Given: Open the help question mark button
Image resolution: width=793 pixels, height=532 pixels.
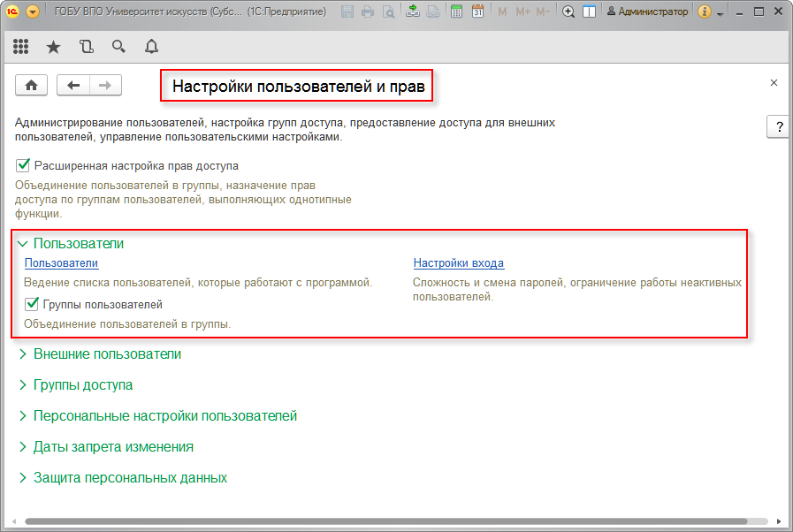Looking at the screenshot, I should point(780,126).
